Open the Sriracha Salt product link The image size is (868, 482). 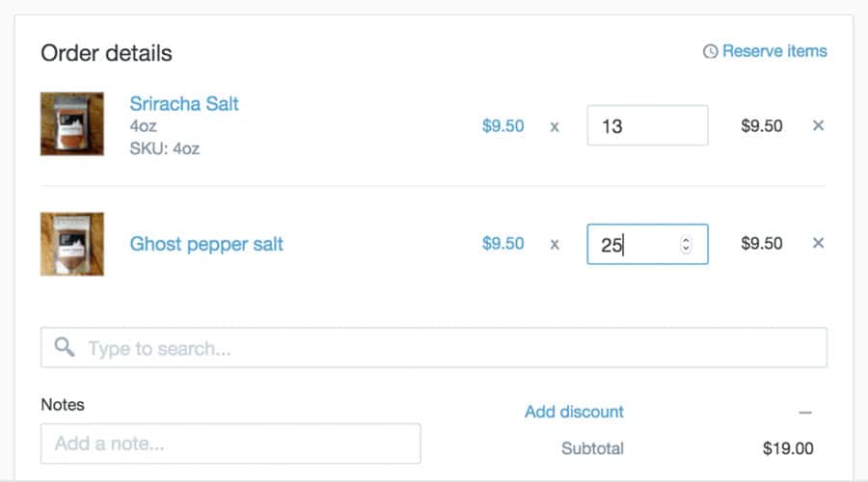pyautogui.click(x=184, y=103)
